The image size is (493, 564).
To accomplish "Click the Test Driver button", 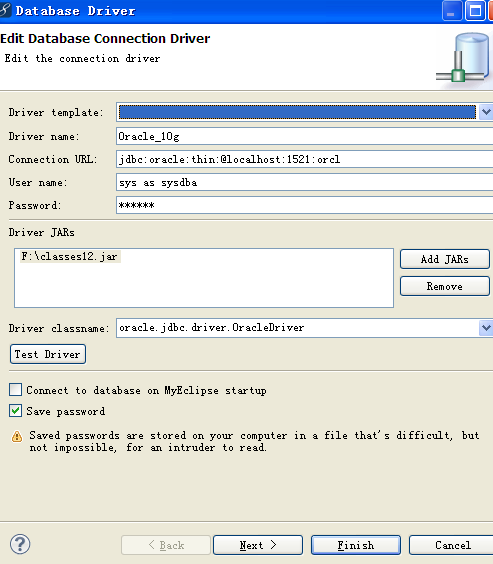I will tap(48, 354).
